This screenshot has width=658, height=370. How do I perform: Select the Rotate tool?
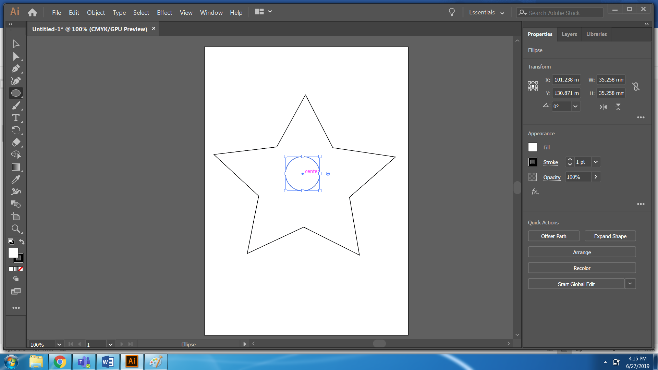(16, 130)
